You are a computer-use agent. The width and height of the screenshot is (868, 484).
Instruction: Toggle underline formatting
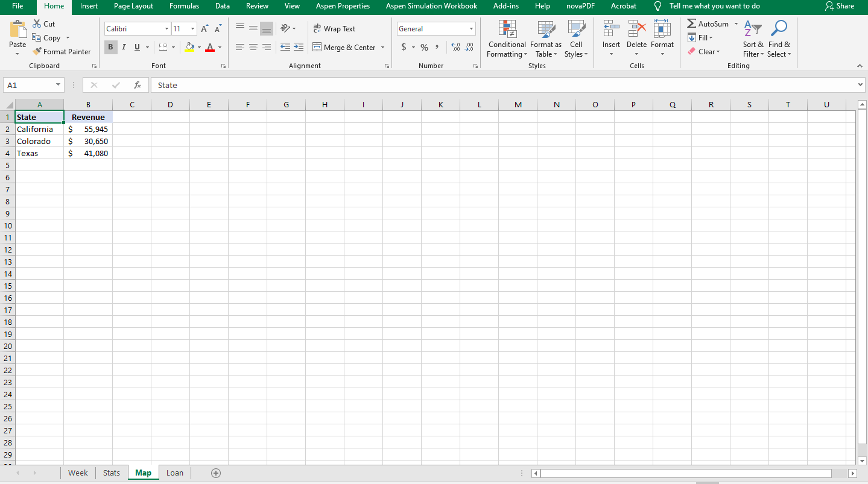click(x=136, y=46)
